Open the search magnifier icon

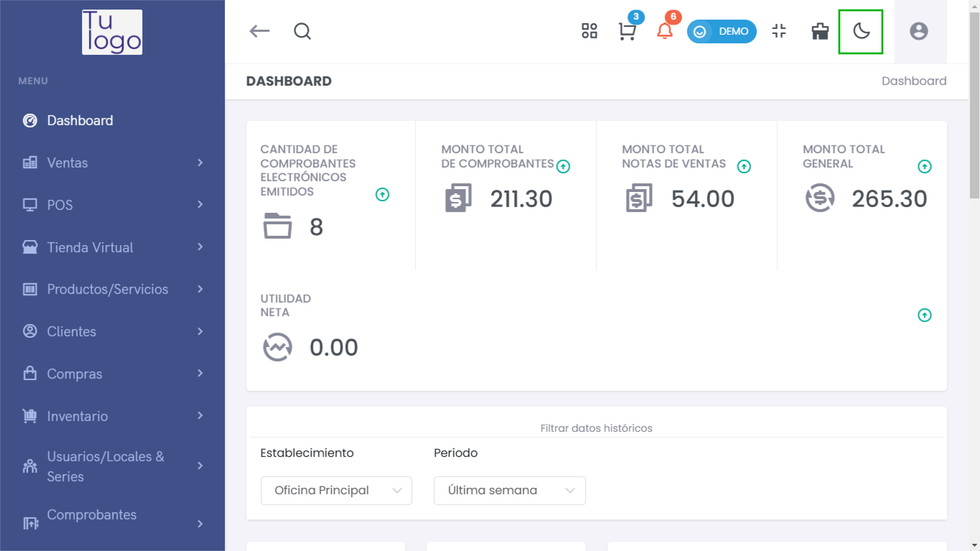point(302,31)
